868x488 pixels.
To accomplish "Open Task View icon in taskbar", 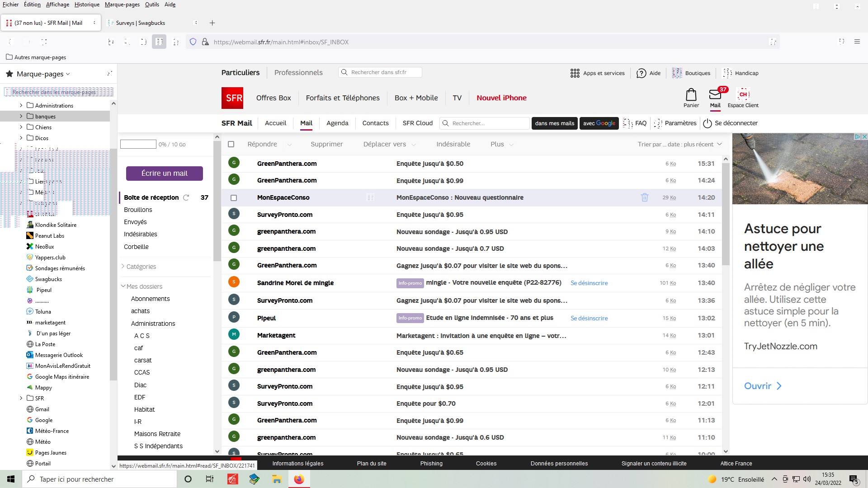I will 210,479.
